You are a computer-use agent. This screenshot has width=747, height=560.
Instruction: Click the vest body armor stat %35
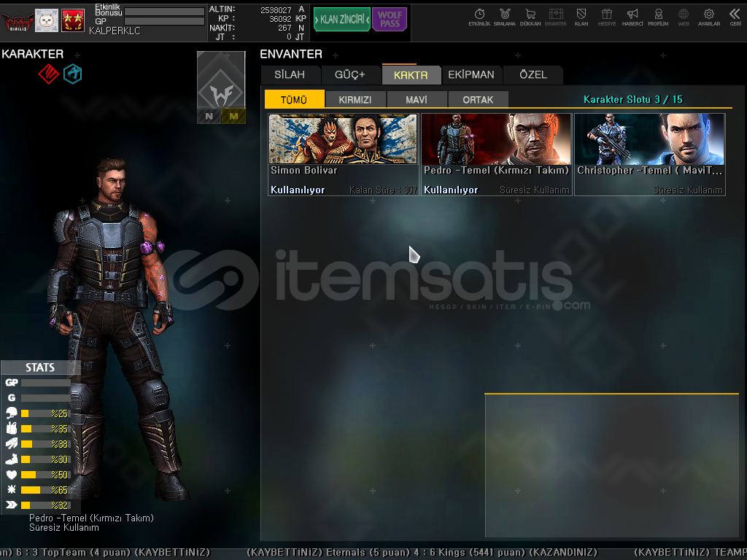tap(37, 429)
